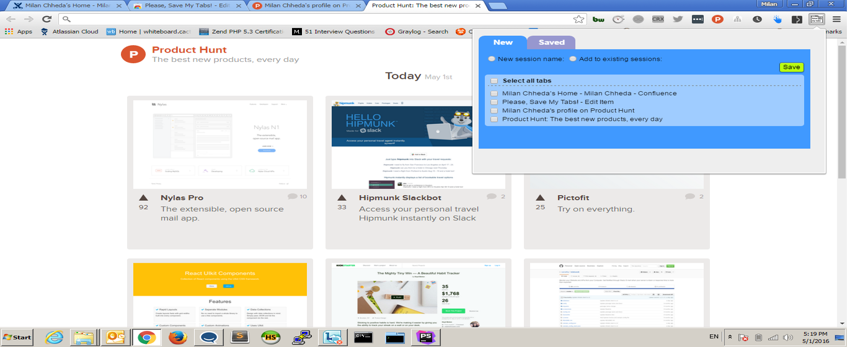Check the 'Select all tabs' checkbox
Image resolution: width=868 pixels, height=347 pixels.
click(494, 81)
